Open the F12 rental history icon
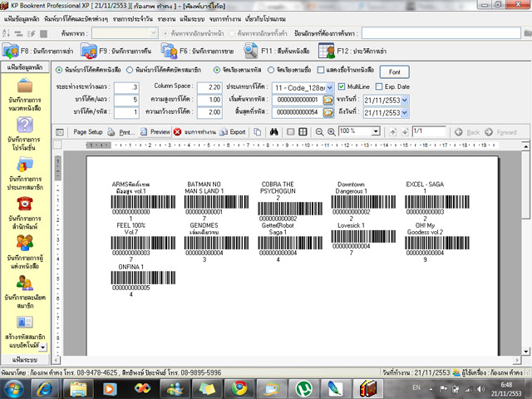Screen dimensions: 532x399 click(327, 51)
